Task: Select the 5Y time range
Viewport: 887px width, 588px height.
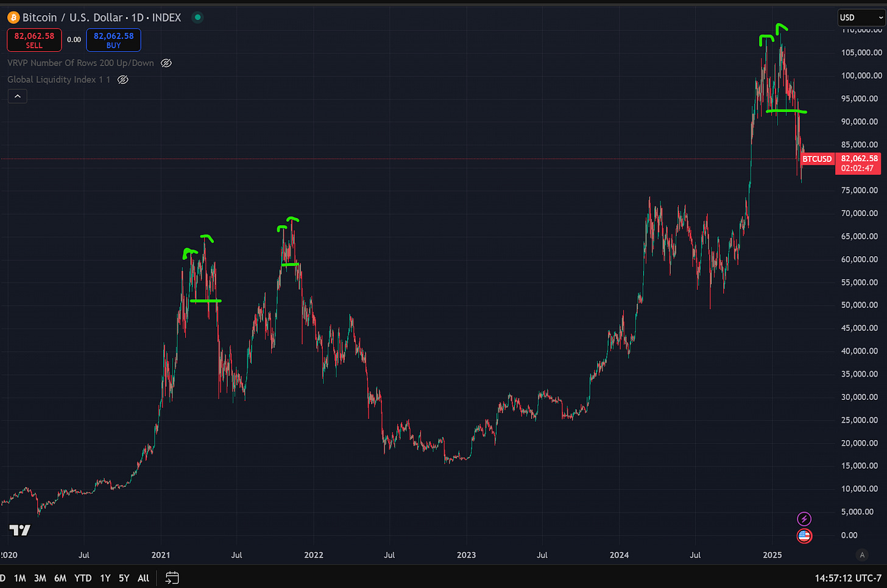Action: [124, 578]
